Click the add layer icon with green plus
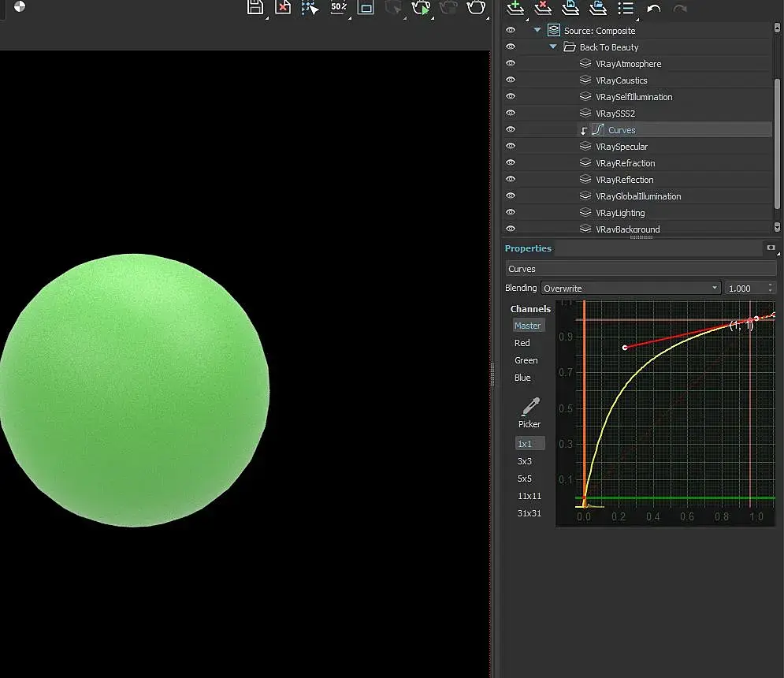 [x=515, y=8]
